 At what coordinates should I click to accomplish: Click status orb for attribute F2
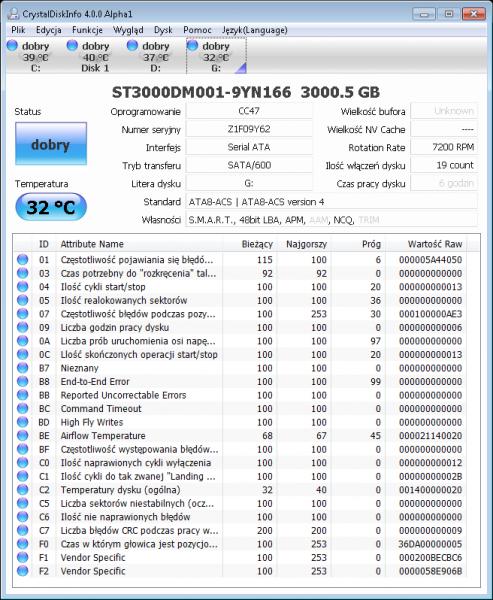coord(23,570)
